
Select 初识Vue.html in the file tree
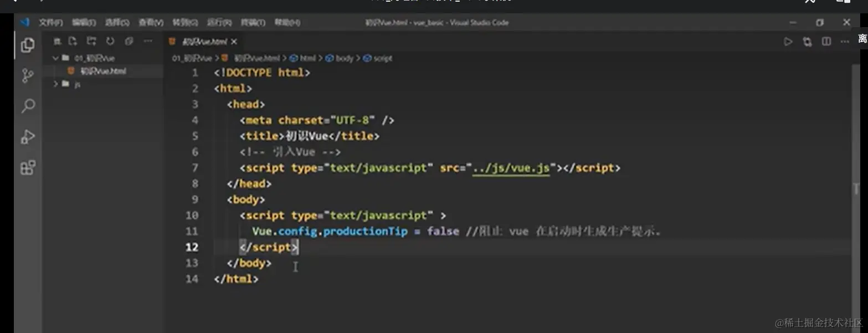click(x=103, y=71)
